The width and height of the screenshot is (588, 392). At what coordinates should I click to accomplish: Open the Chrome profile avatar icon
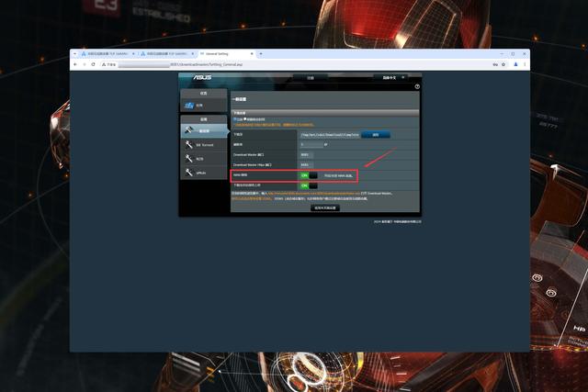(x=515, y=64)
